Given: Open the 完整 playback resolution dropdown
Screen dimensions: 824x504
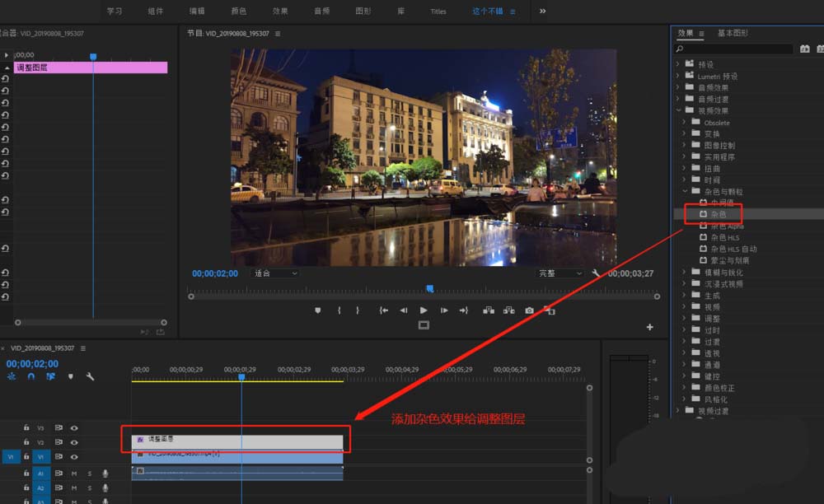Looking at the screenshot, I should coord(560,273).
